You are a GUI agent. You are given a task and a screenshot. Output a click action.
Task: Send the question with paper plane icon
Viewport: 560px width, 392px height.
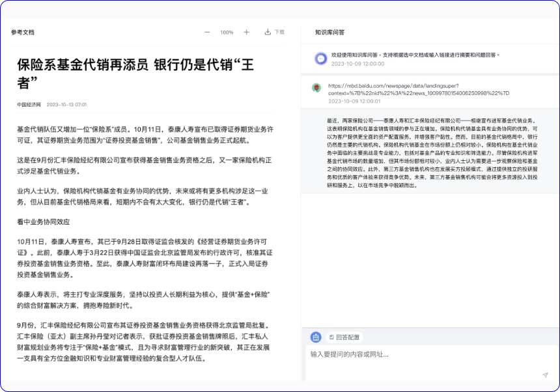[x=545, y=375]
